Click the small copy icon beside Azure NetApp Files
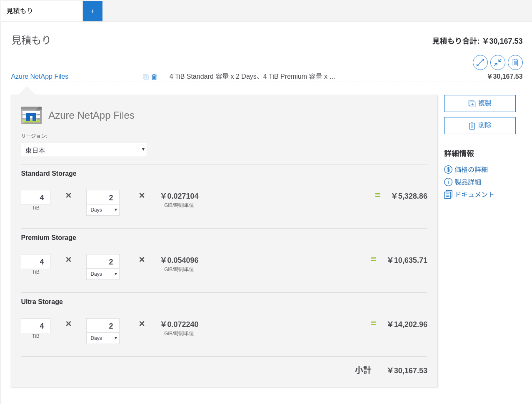This screenshot has height=404, width=532. (146, 77)
